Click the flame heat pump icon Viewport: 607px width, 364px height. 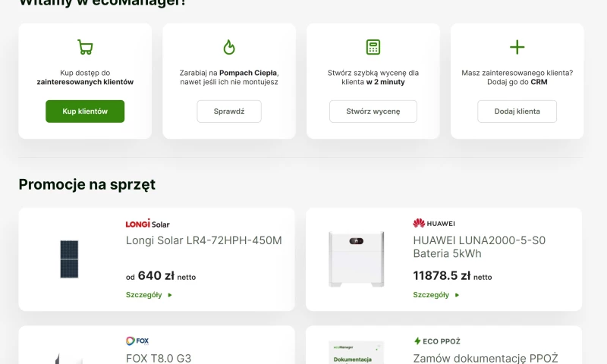click(229, 47)
